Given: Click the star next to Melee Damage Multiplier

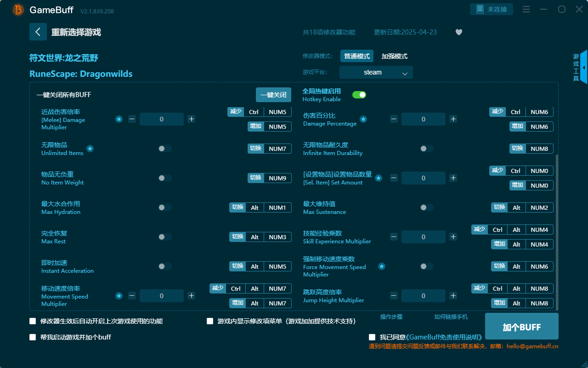Looking at the screenshot, I should click(x=119, y=119).
